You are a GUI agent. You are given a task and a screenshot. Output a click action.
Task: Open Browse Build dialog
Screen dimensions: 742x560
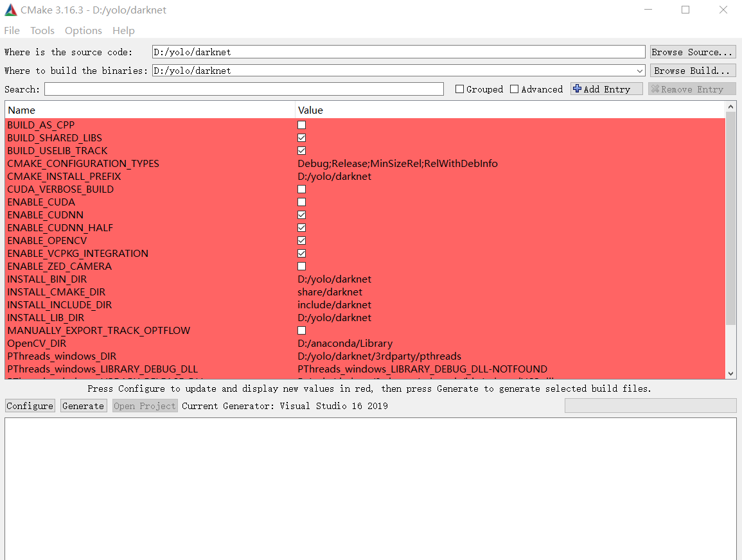click(x=693, y=70)
